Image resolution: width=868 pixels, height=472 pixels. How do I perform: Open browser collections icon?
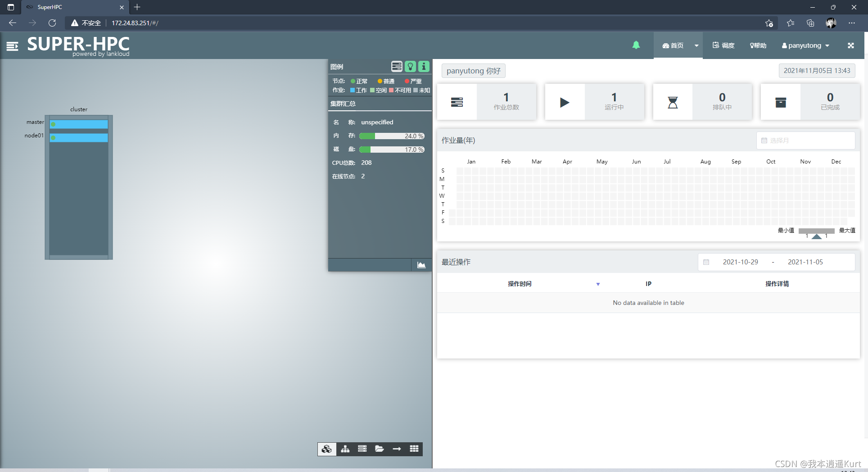pos(810,23)
